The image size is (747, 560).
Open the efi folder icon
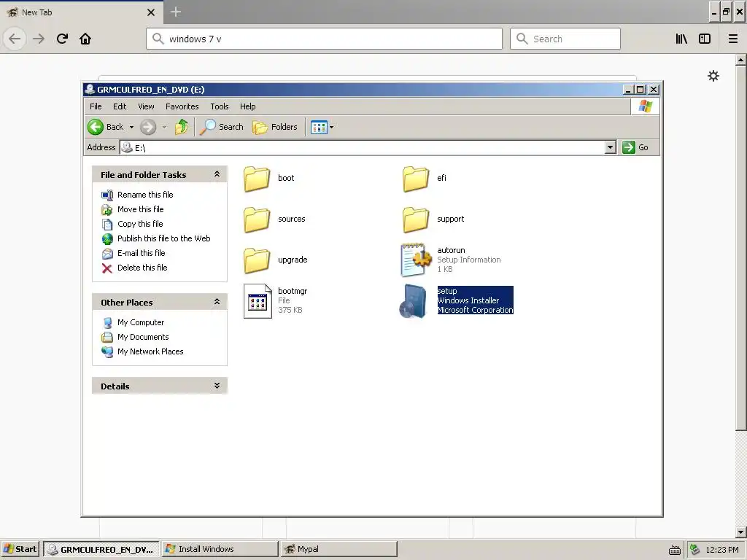[415, 179]
